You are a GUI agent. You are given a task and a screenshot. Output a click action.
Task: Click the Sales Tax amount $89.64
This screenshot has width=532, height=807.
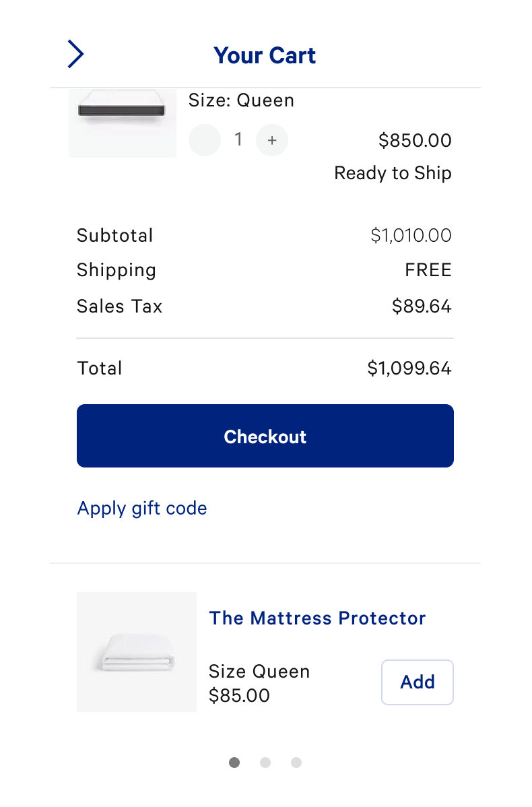coord(422,306)
